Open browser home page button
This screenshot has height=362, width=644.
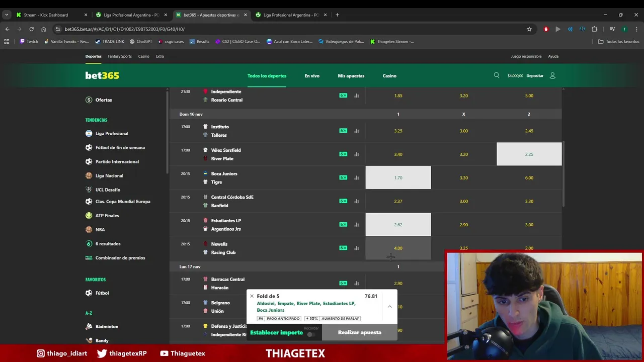[x=44, y=29]
